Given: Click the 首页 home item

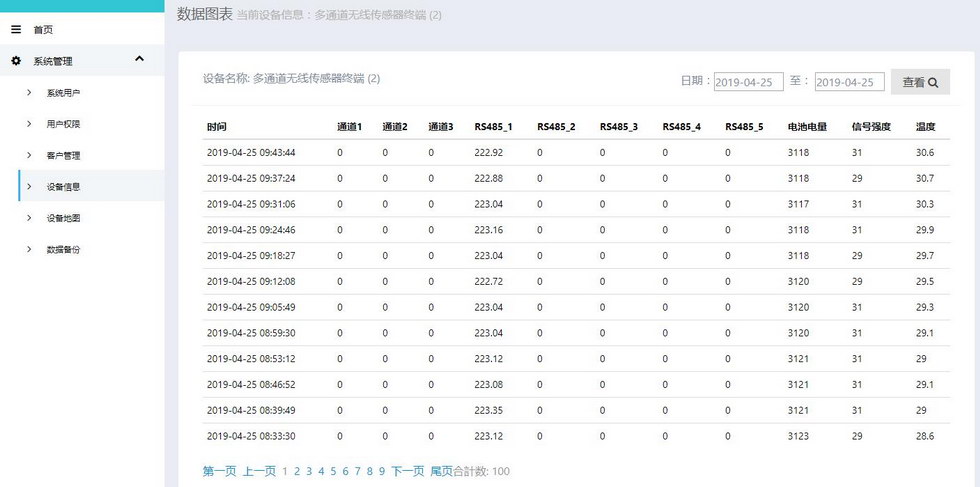Looking at the screenshot, I should (x=43, y=29).
